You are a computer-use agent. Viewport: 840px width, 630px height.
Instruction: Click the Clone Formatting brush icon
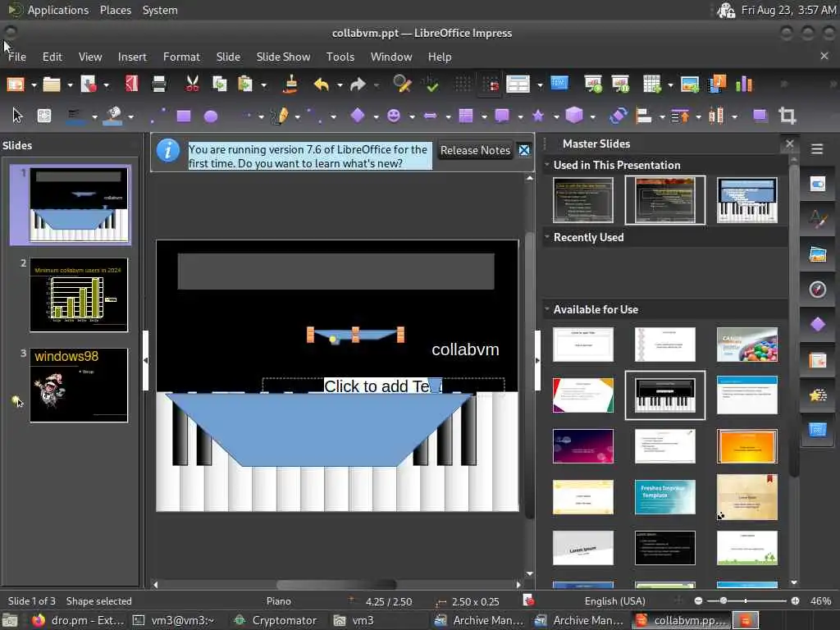(x=291, y=84)
